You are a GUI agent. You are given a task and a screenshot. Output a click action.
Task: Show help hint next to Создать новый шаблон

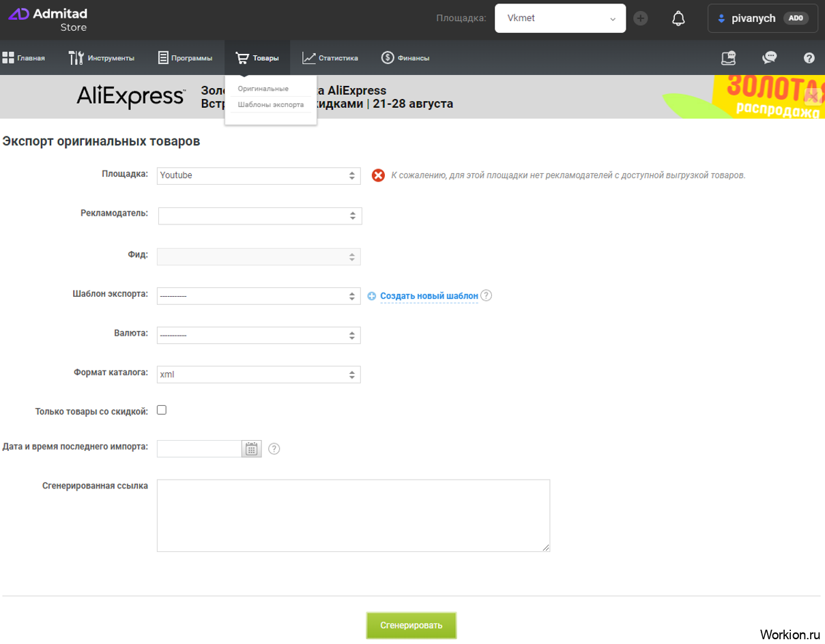[x=486, y=295]
